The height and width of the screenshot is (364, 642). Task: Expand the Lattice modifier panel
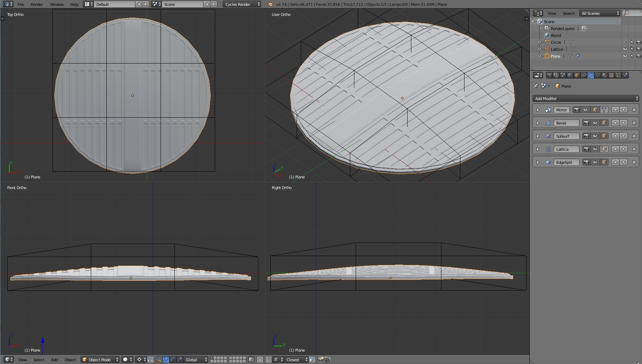[x=538, y=149]
